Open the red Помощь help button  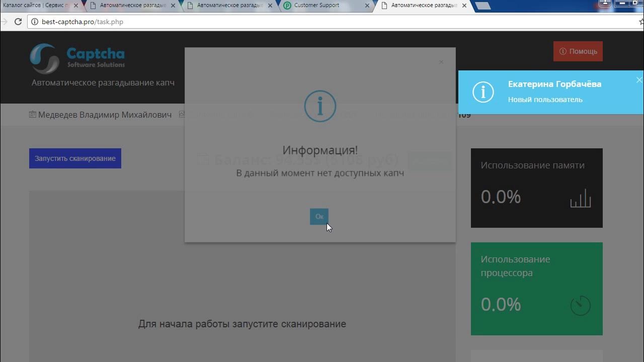[578, 51]
